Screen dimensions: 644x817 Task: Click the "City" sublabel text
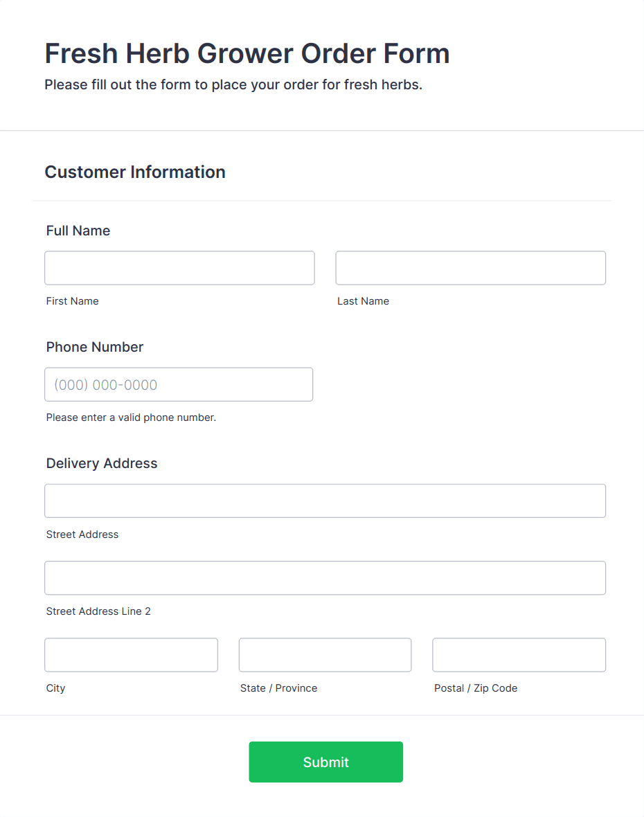coord(56,688)
